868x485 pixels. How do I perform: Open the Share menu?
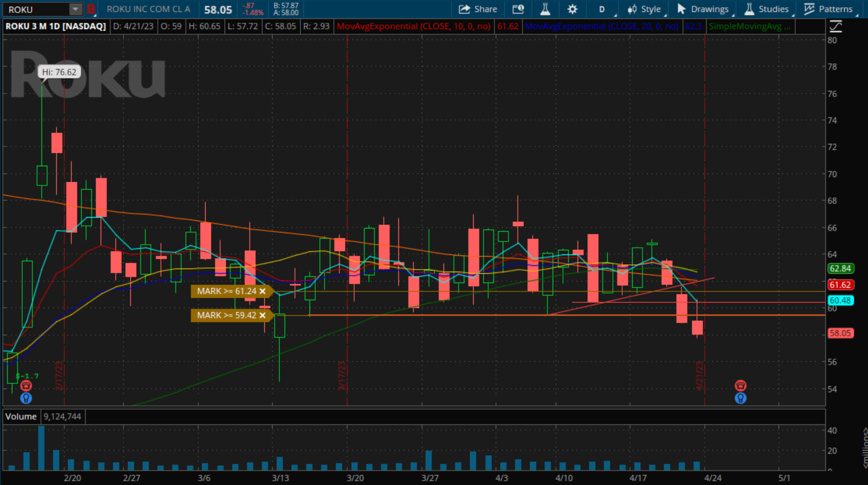tap(478, 9)
